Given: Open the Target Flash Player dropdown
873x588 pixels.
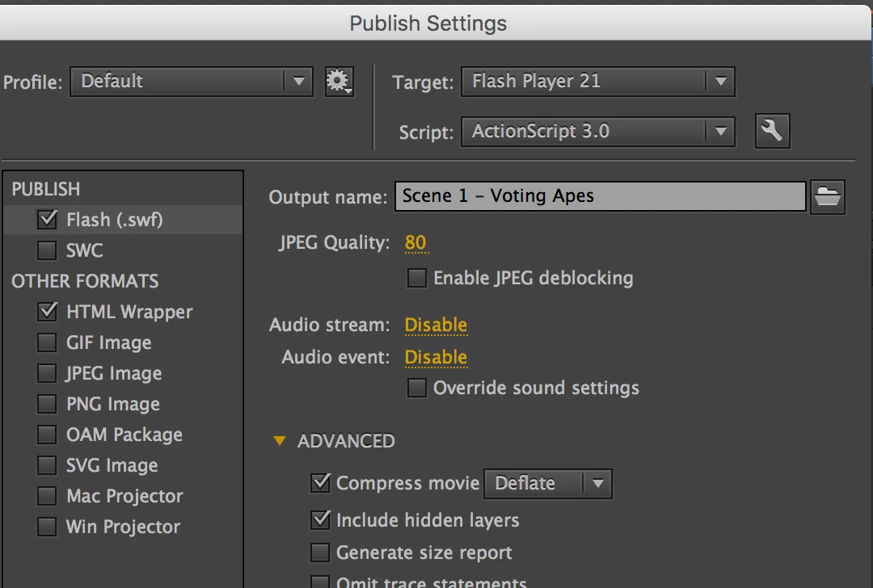Looking at the screenshot, I should [597, 82].
